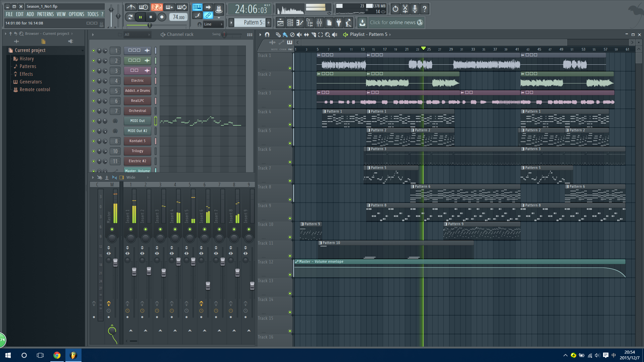Screen dimensions: 644x362
Task: Toggle mute on Playlist Track 1
Action: [x=290, y=68]
